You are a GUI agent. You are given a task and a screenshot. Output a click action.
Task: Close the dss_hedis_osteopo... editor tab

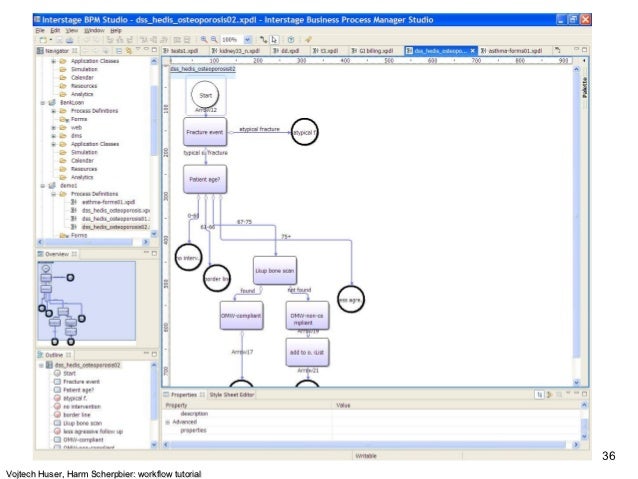472,50
